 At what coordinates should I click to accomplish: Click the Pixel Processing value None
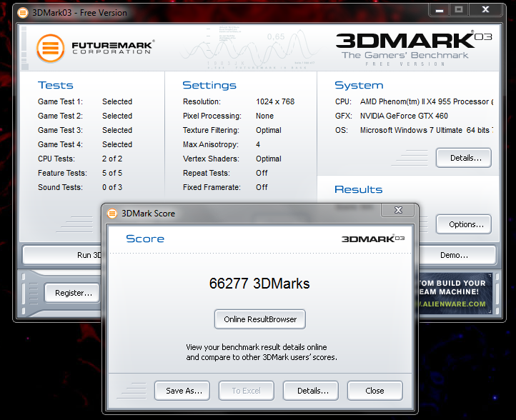[x=264, y=116]
